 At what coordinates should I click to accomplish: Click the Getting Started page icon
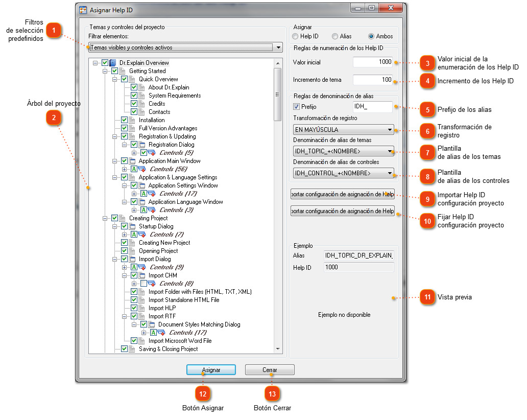[123, 71]
